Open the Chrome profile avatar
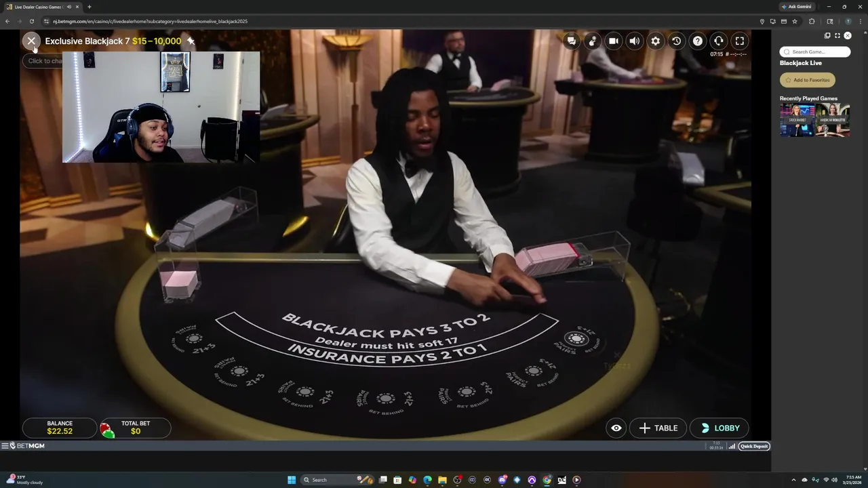This screenshot has width=868, height=488. [x=848, y=21]
